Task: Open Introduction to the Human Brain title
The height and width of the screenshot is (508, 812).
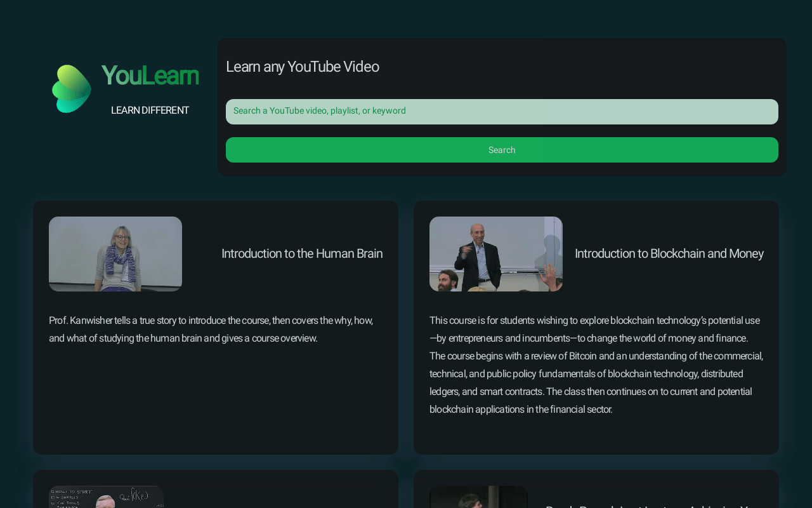Action: coord(302,254)
